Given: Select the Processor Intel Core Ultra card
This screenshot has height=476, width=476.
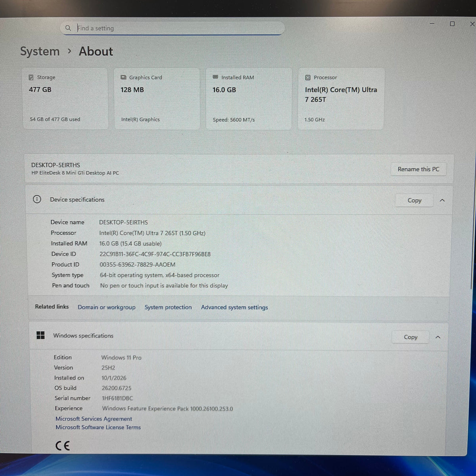Looking at the screenshot, I should (341, 98).
